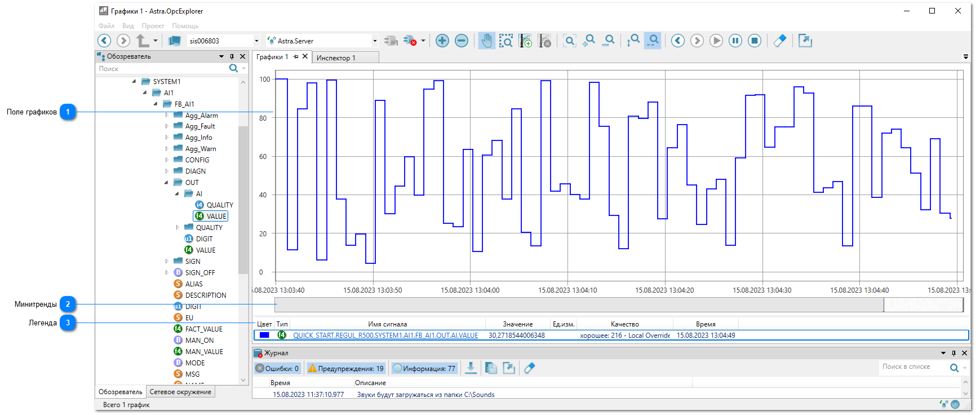Toggle the Ошибки: 0 filter
This screenshot has height=415, width=980.
point(277,368)
